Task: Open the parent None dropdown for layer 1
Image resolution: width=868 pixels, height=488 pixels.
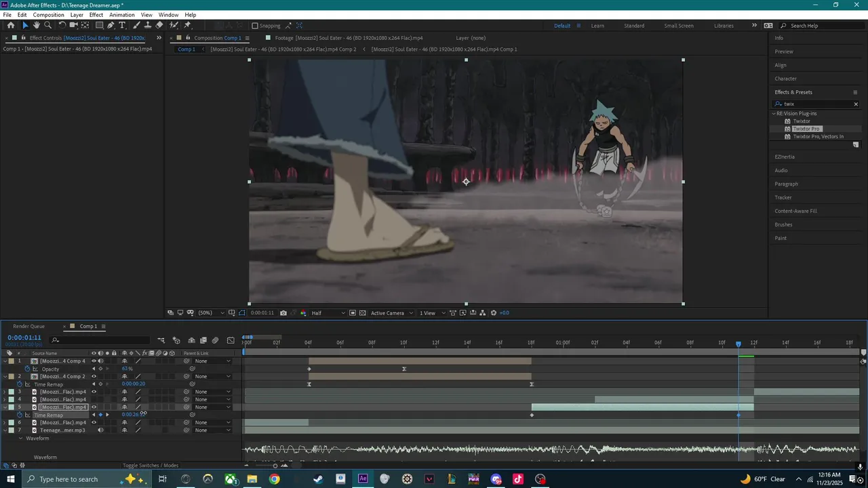Action: [x=213, y=361]
